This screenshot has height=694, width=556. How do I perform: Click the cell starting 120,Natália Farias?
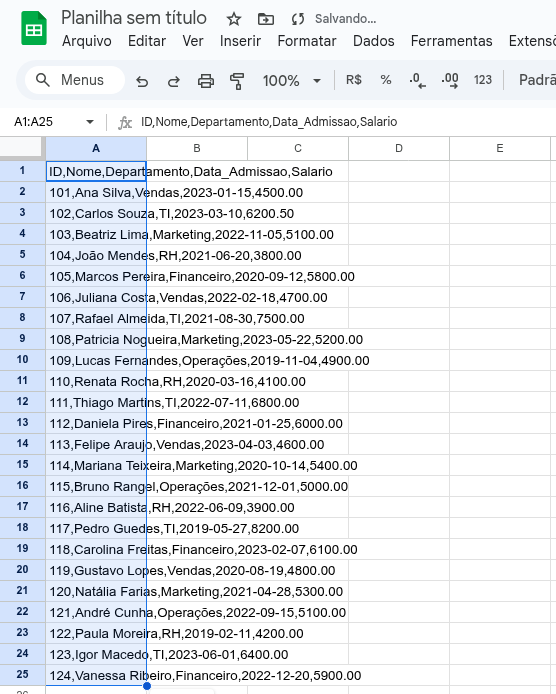96,592
